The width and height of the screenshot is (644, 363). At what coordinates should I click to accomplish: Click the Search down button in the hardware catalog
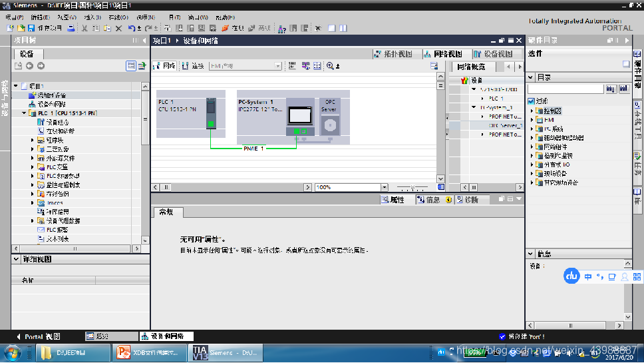[611, 89]
